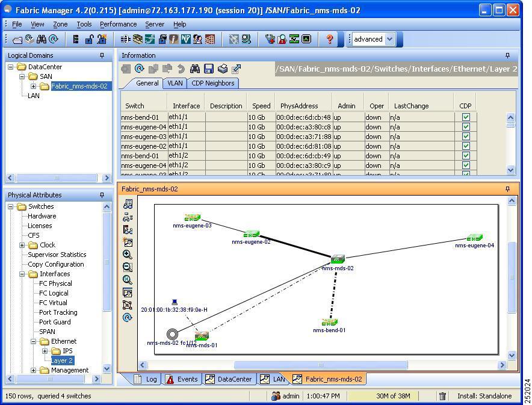The width and height of the screenshot is (532, 405).
Task: Click the open padlock icon in the main toolbar
Action: (89, 39)
